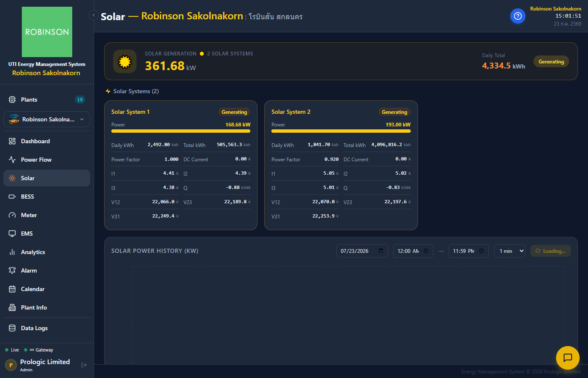Click the Power Flow pulse icon
This screenshot has width=588, height=378.
coord(12,160)
